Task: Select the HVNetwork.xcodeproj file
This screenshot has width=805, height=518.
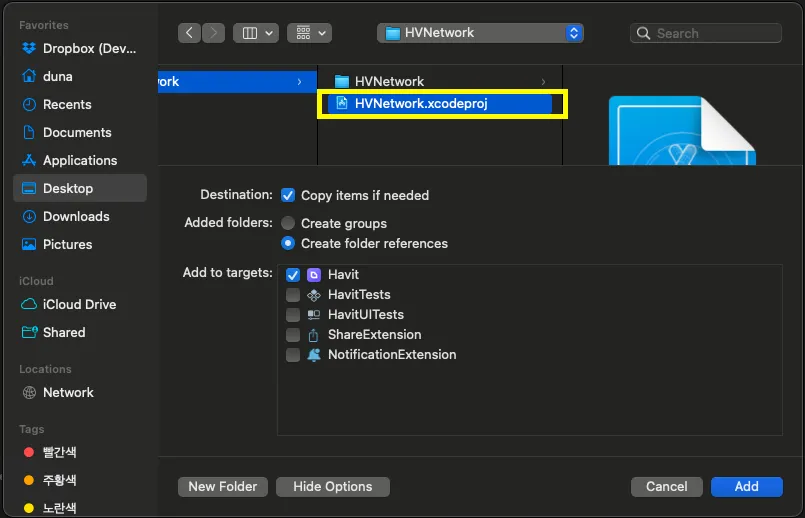Action: 440,104
